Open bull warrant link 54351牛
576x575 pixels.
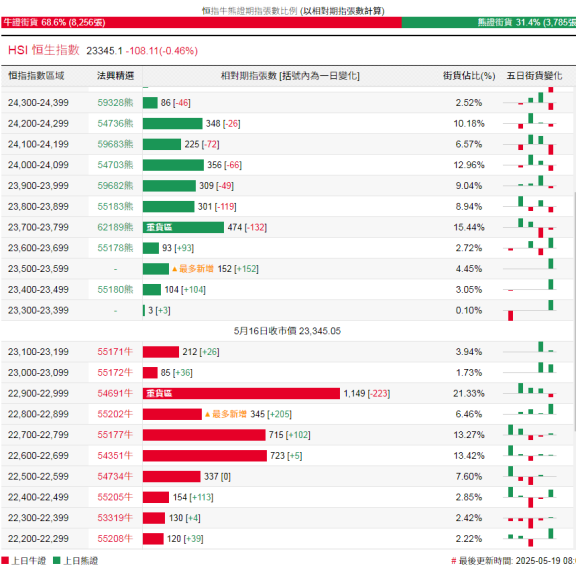(x=115, y=456)
